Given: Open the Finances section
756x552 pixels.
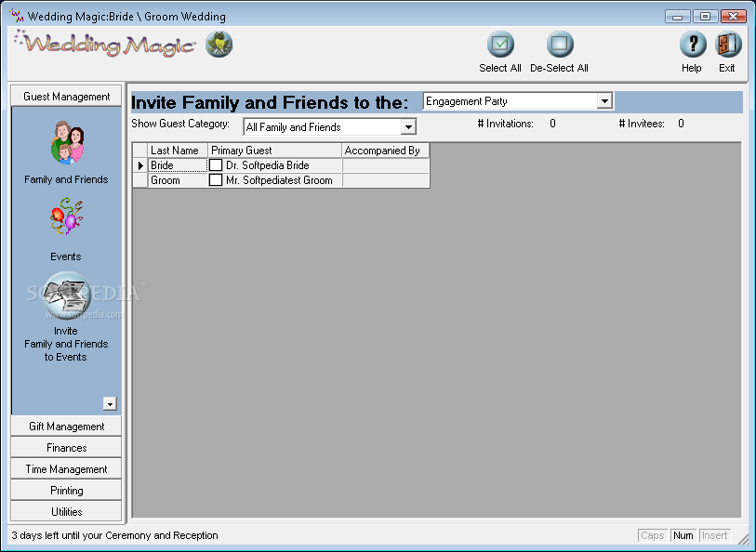Looking at the screenshot, I should pyautogui.click(x=67, y=448).
